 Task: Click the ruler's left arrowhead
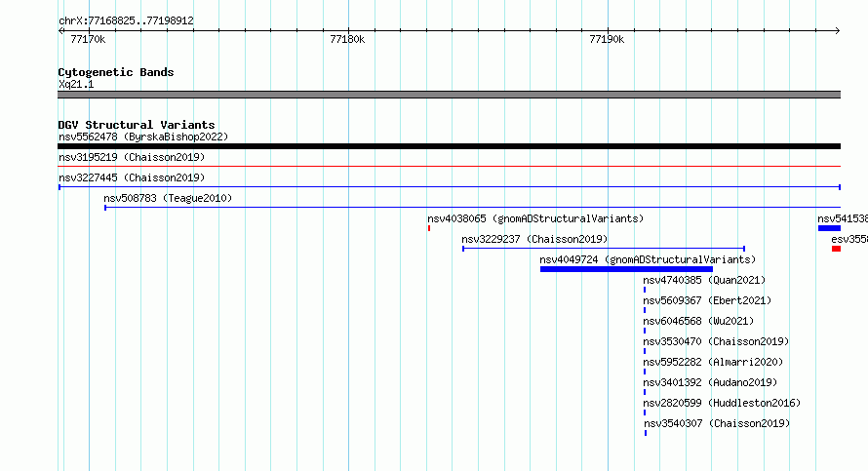coord(60,30)
